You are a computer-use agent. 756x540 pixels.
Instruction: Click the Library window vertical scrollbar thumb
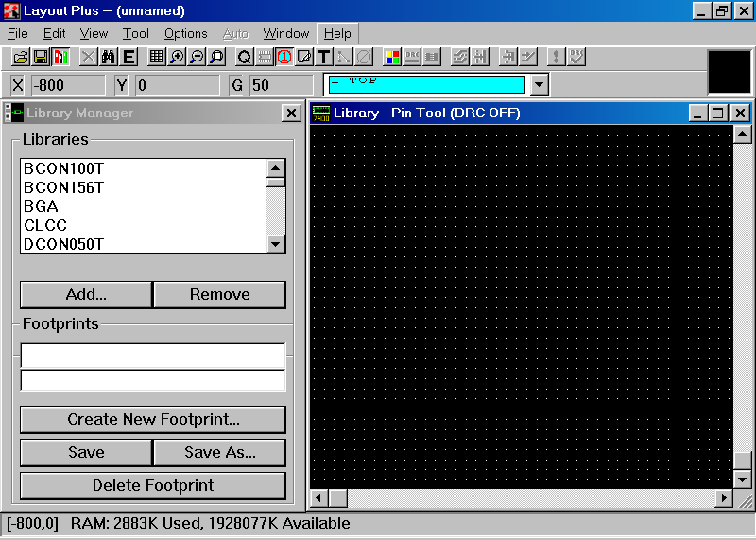(743, 461)
